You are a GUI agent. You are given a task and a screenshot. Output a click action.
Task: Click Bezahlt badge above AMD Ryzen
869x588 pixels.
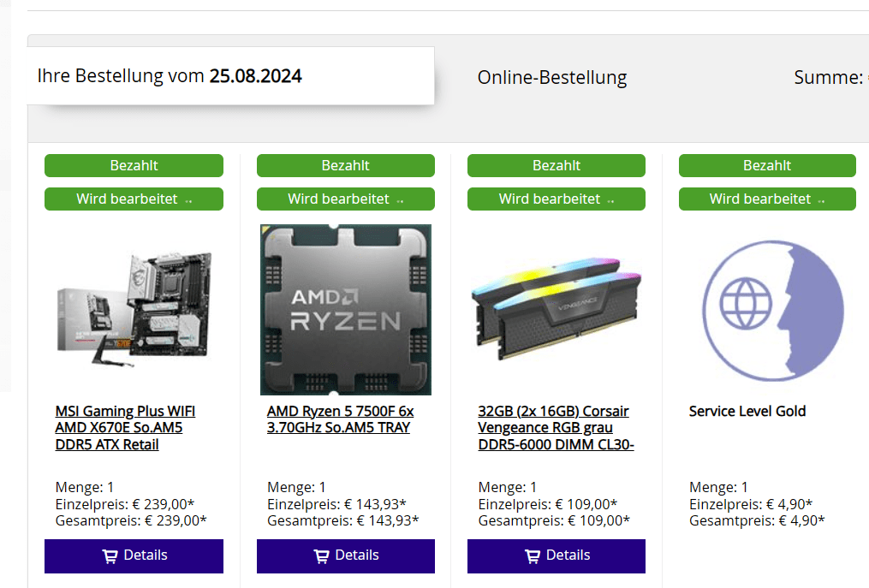(345, 166)
